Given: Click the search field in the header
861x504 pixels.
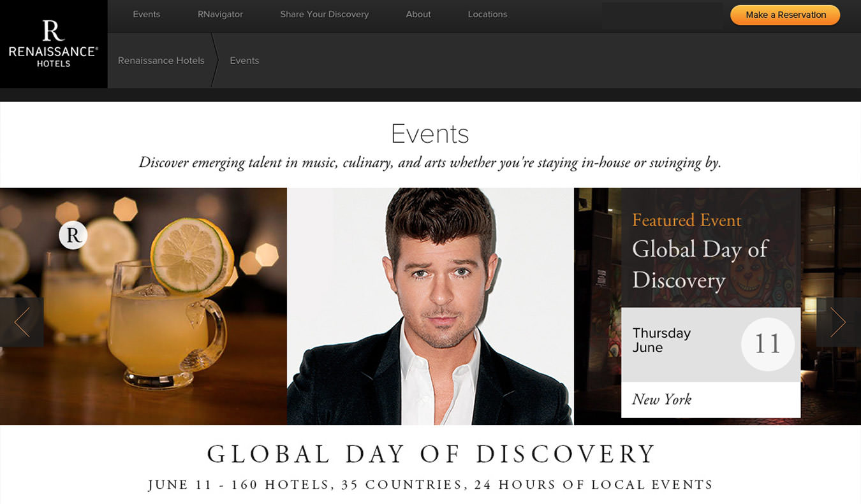Looking at the screenshot, I should (662, 15).
